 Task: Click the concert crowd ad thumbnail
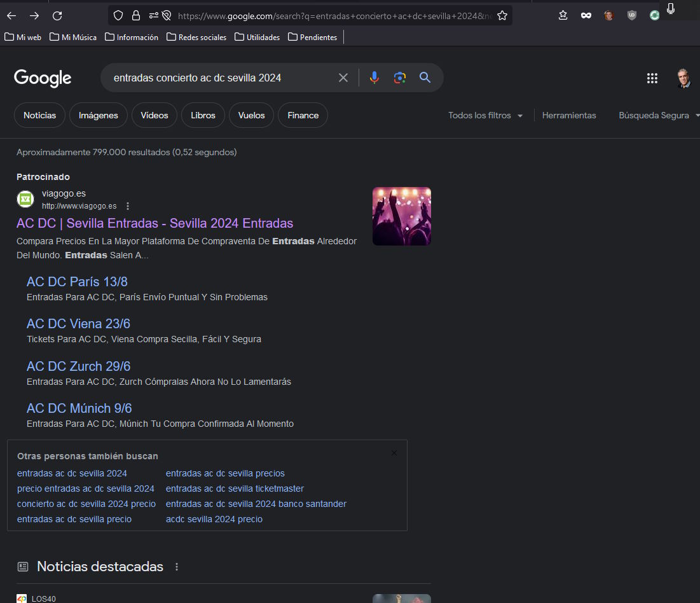coord(401,216)
